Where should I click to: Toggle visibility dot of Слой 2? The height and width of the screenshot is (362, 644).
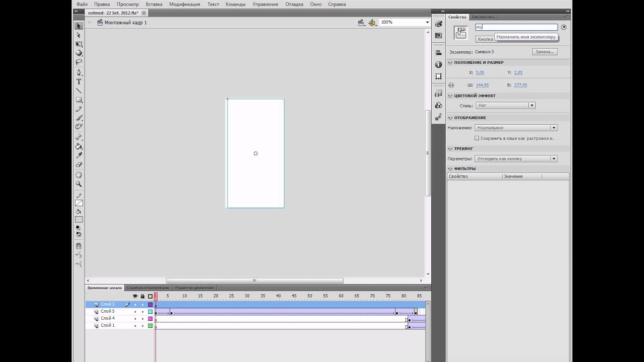tap(135, 305)
